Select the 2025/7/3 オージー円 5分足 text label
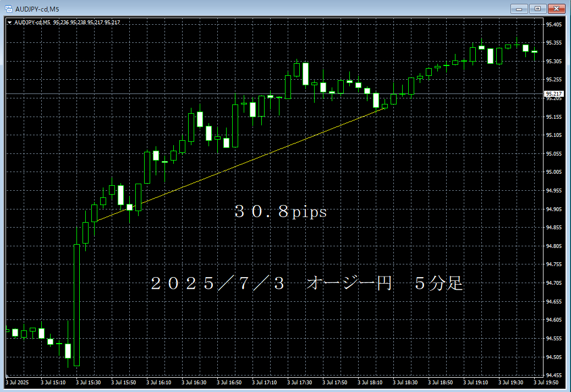Image resolution: width=571 pixels, height=392 pixels. (x=307, y=284)
